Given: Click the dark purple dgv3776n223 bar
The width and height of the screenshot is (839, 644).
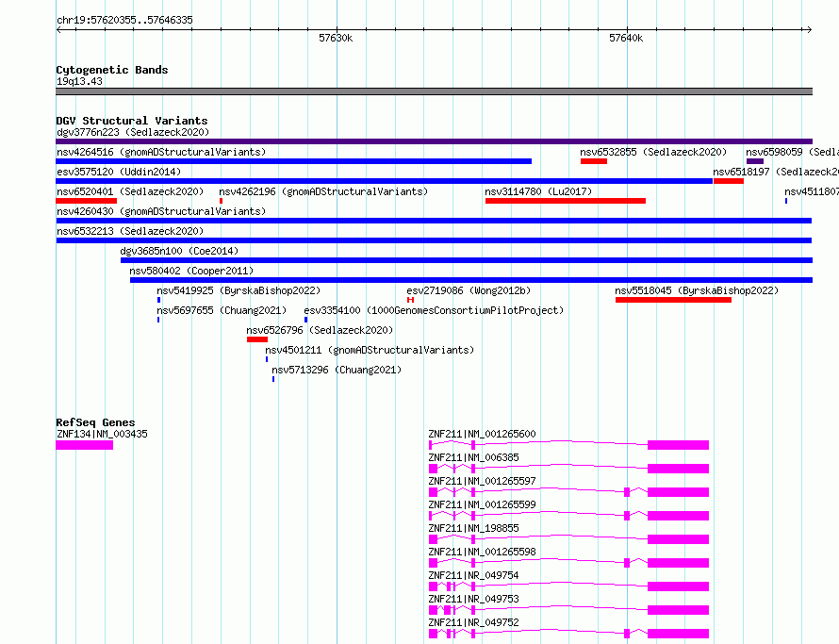Looking at the screenshot, I should pyautogui.click(x=434, y=141).
